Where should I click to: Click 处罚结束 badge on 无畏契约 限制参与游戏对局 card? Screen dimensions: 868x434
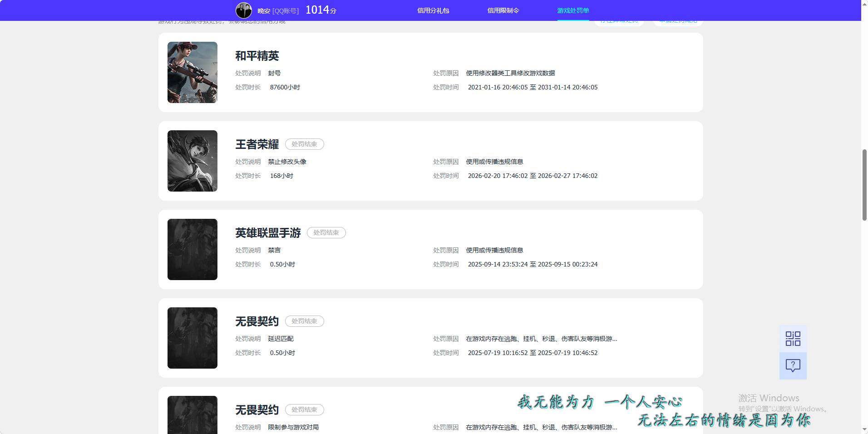tap(304, 409)
